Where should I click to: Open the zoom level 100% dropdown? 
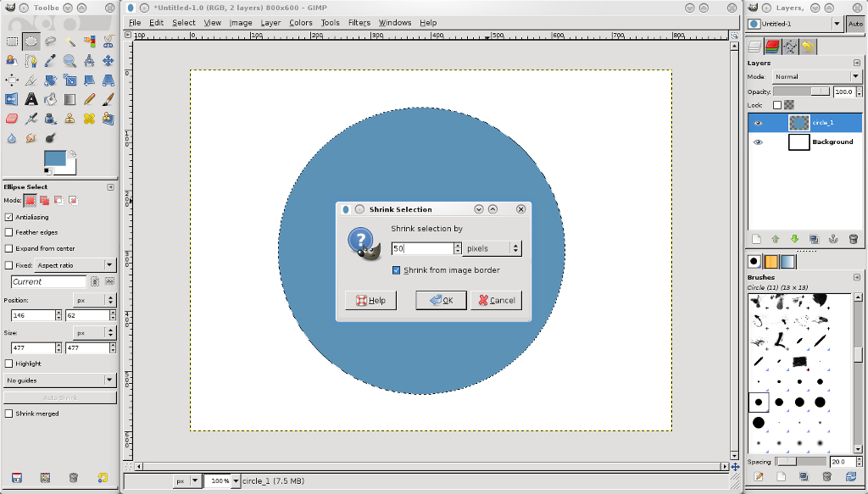tap(236, 480)
